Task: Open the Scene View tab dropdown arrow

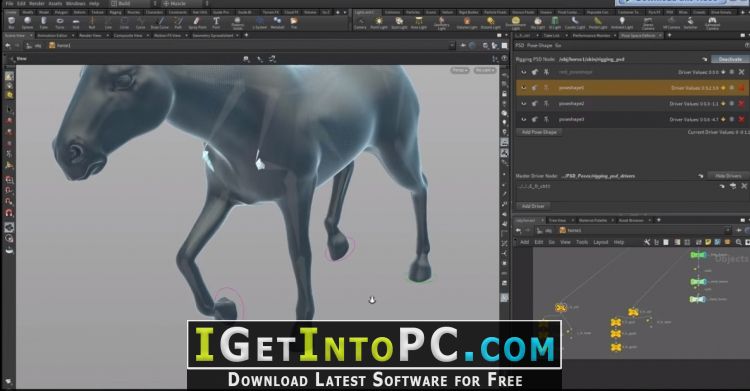Action: [x=31, y=35]
